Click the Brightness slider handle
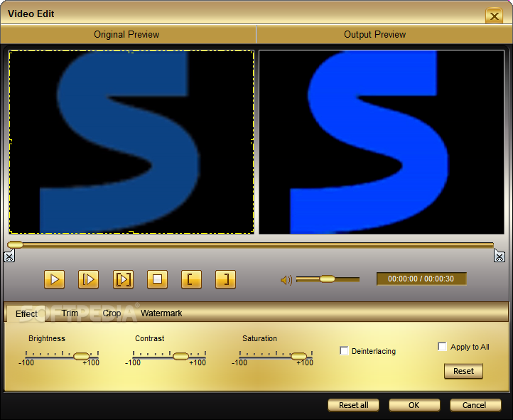The image size is (513, 420). [81, 356]
